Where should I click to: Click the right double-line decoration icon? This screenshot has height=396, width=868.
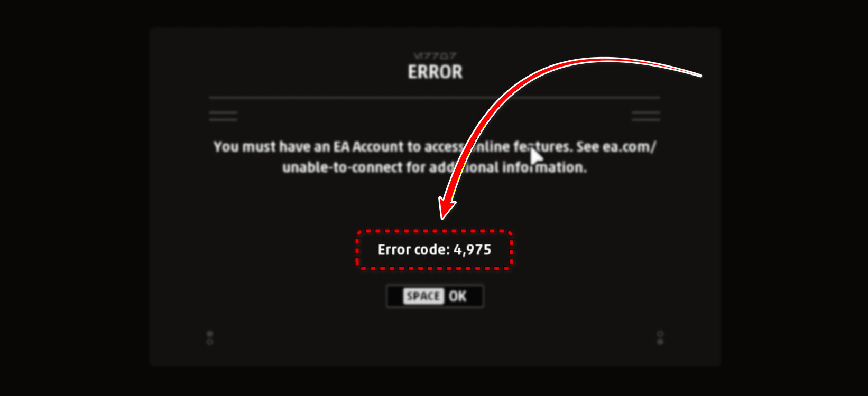646,116
